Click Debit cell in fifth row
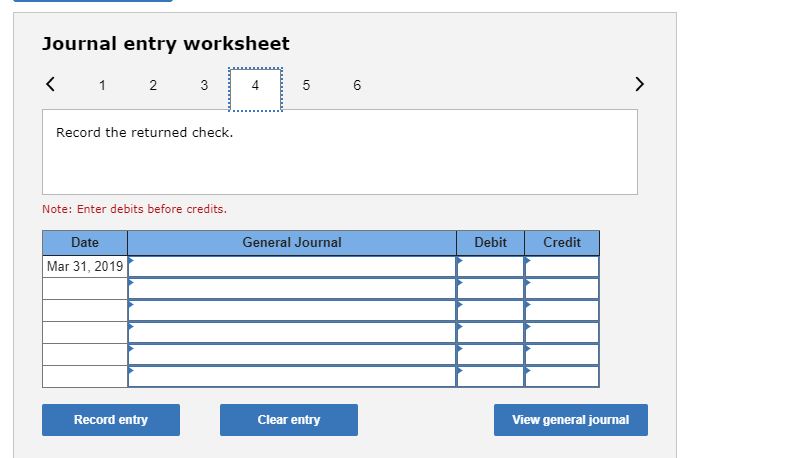Image resolution: width=794 pixels, height=458 pixels. tap(490, 355)
